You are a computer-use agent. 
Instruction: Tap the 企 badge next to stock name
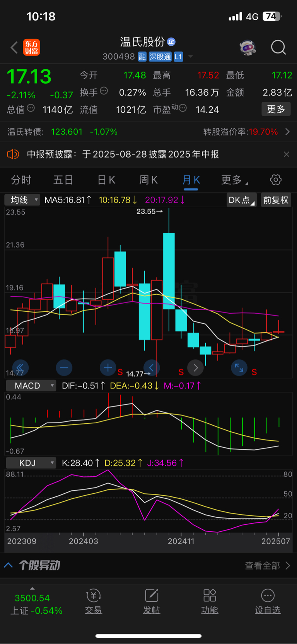(x=171, y=41)
